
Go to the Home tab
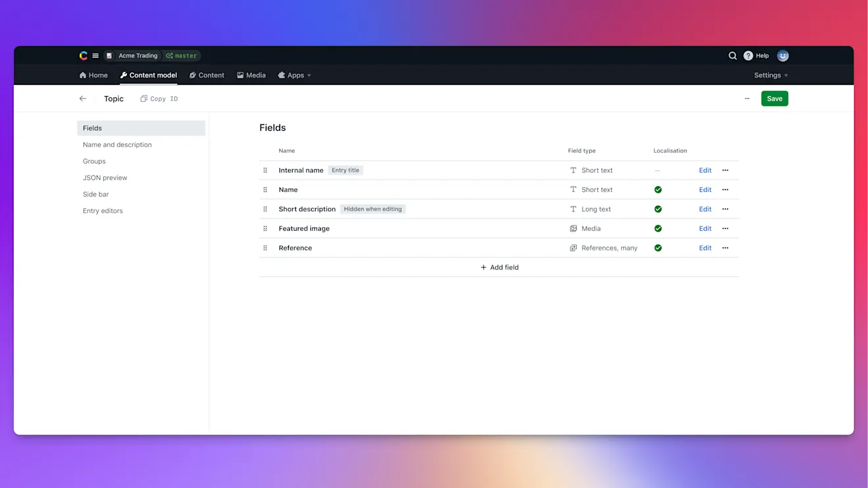(93, 75)
